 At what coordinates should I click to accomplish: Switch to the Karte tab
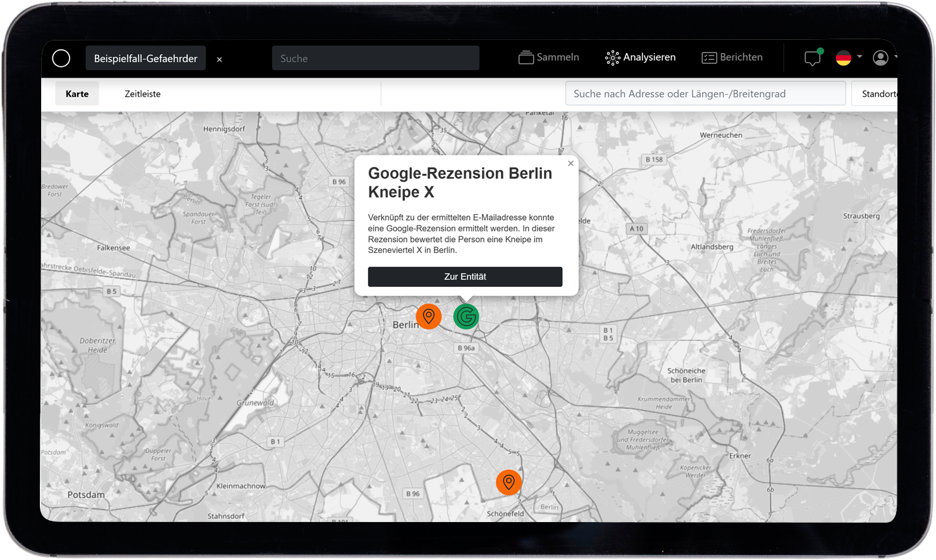pos(77,94)
